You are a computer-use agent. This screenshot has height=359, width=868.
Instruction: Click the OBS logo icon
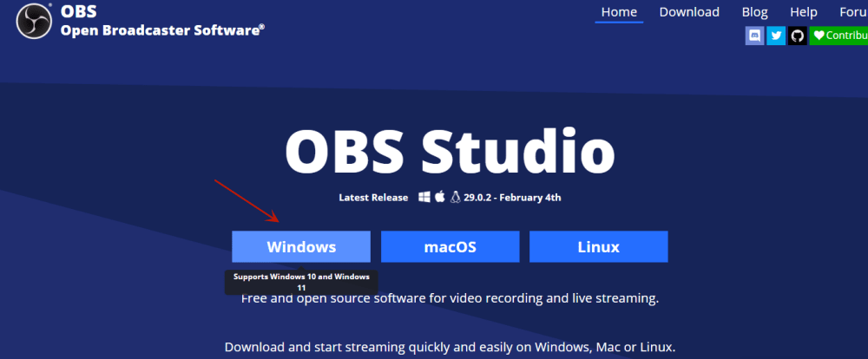tap(35, 21)
